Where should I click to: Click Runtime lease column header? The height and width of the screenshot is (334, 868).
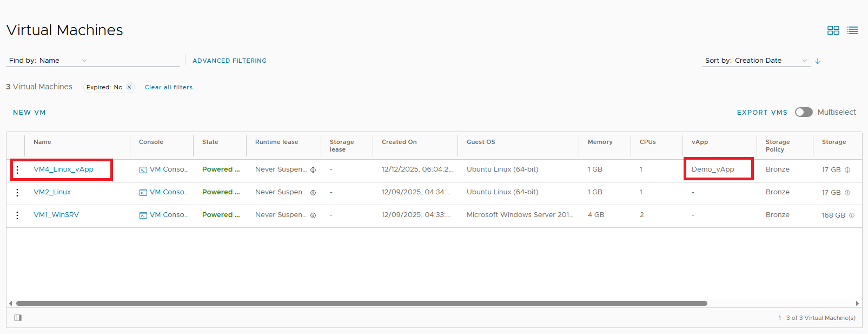point(276,142)
